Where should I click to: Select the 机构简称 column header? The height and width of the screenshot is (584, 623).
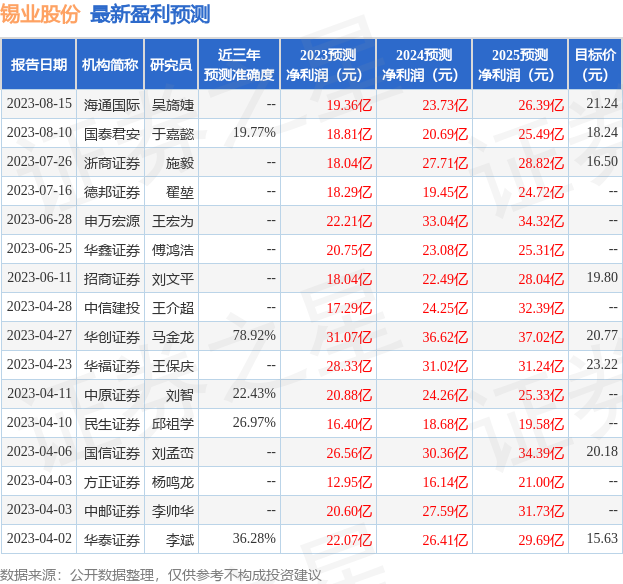(x=110, y=64)
